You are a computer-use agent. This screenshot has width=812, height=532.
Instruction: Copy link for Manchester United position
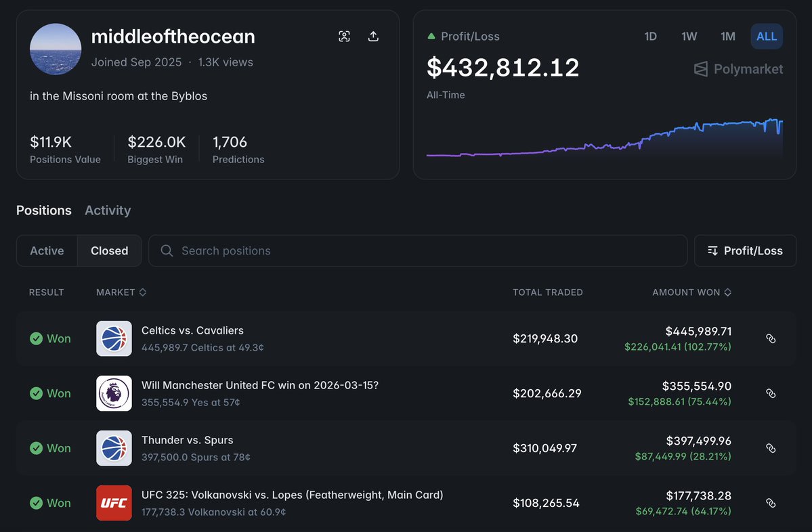(771, 393)
